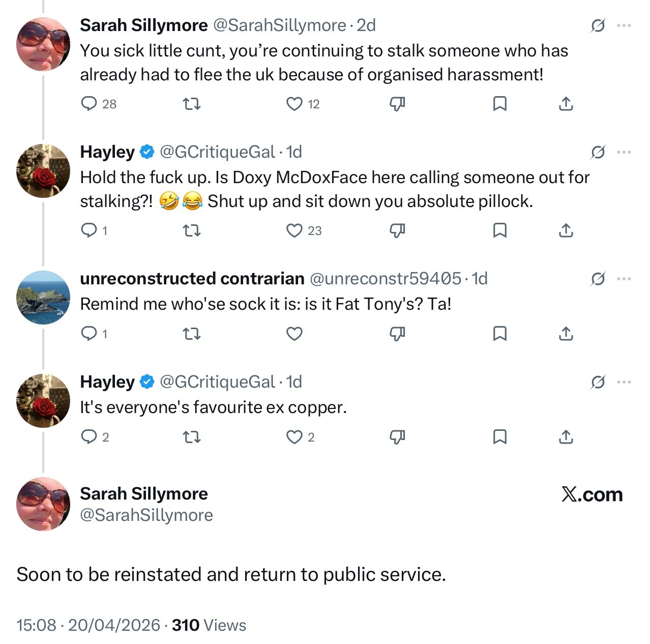
Task: Click the 310 Views count
Action: click(x=209, y=625)
